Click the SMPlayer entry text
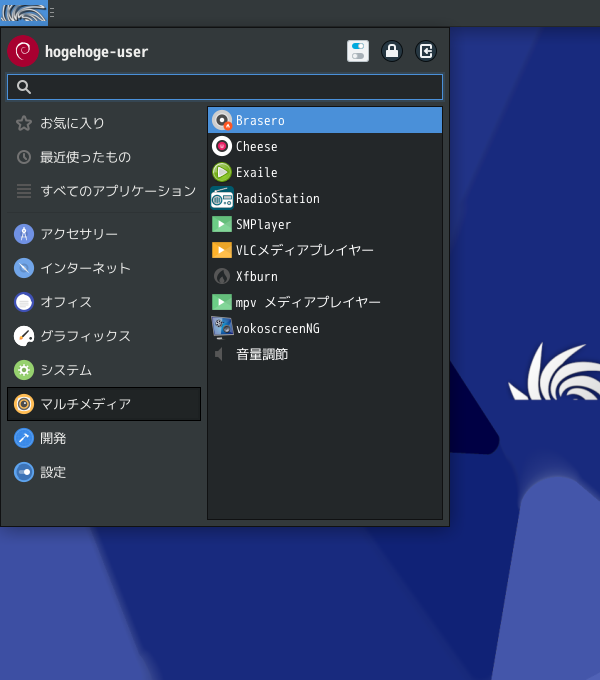The image size is (600, 680). tap(264, 225)
